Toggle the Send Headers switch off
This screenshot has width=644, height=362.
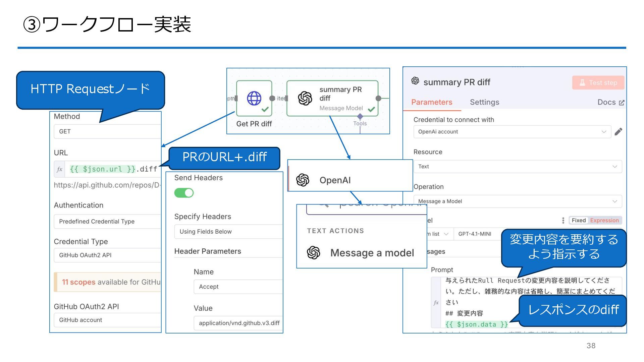coord(184,193)
